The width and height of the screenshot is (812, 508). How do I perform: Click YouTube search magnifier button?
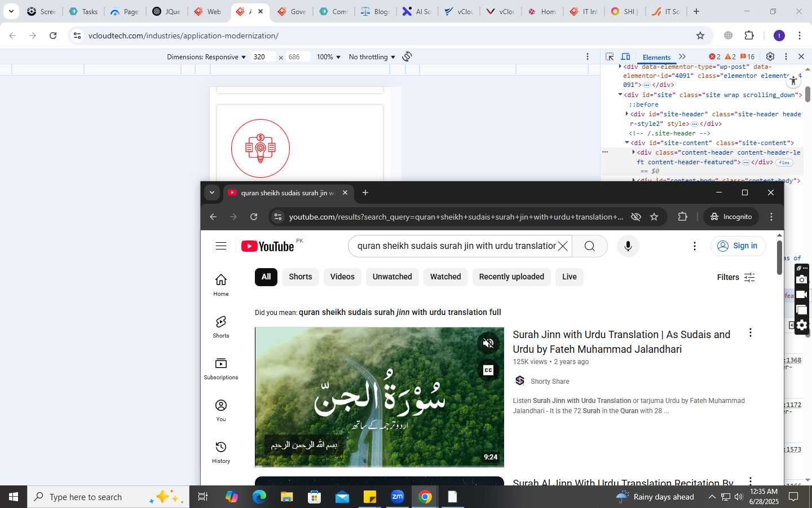[590, 246]
